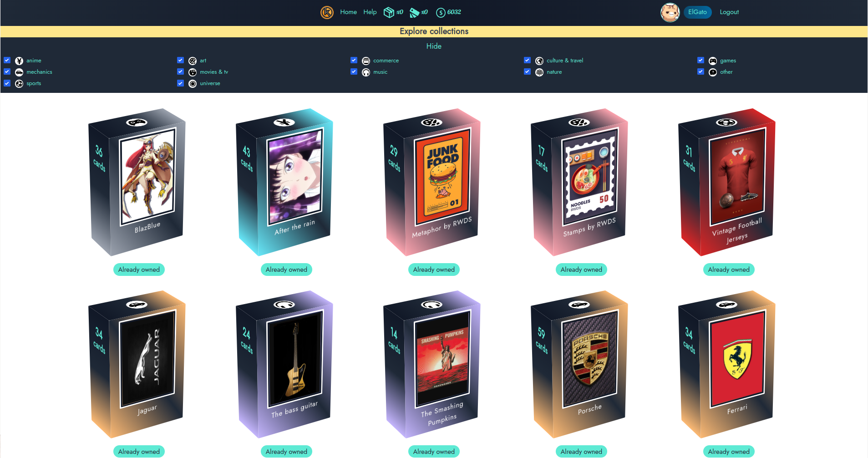The image size is (868, 458).
Task: Click the nature category icon
Action: click(x=539, y=72)
